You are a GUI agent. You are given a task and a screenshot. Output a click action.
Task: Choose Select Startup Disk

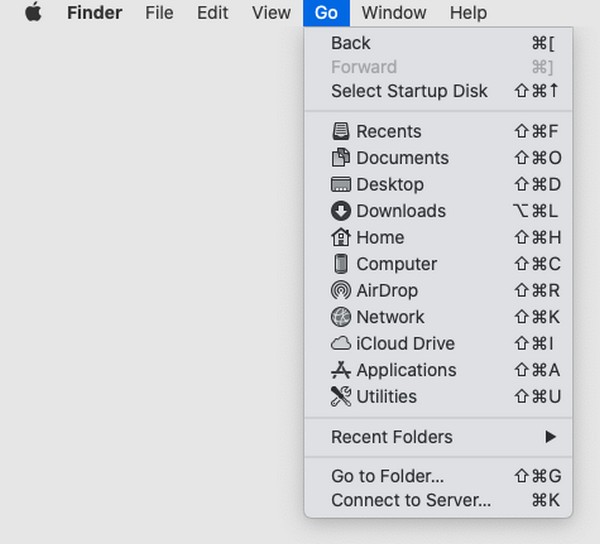pyautogui.click(x=439, y=91)
